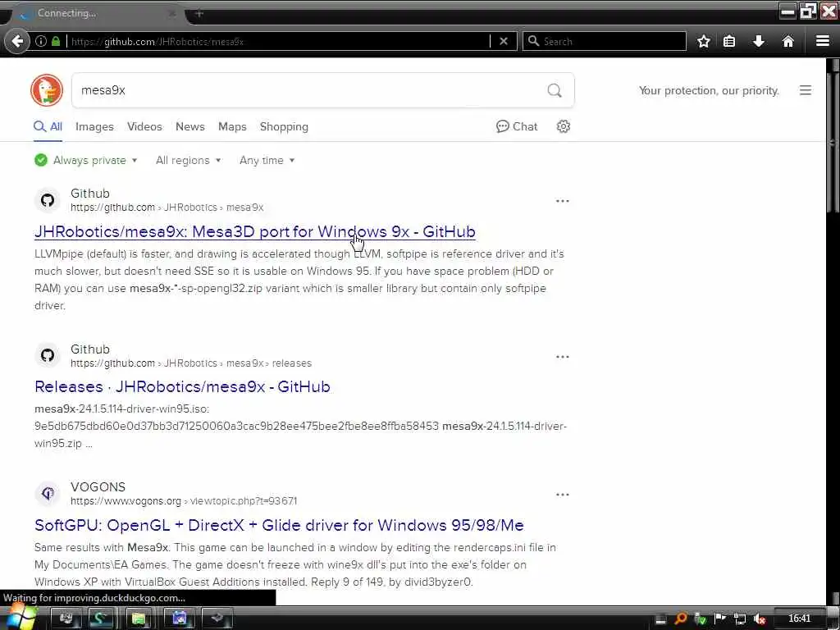Stop page loading with the X button
The image size is (840, 630).
point(504,41)
